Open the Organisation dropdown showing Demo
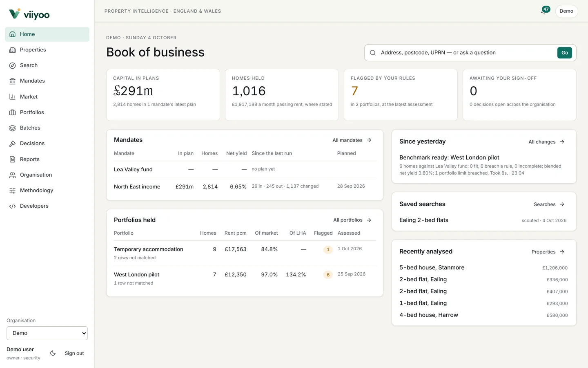This screenshot has width=588, height=368. pyautogui.click(x=47, y=333)
